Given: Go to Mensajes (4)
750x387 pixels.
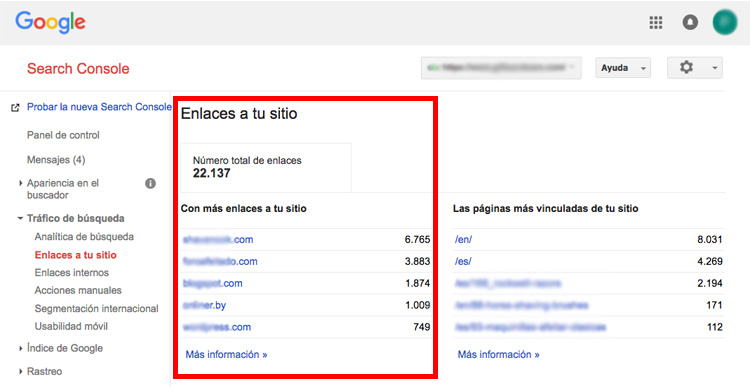Looking at the screenshot, I should [56, 160].
